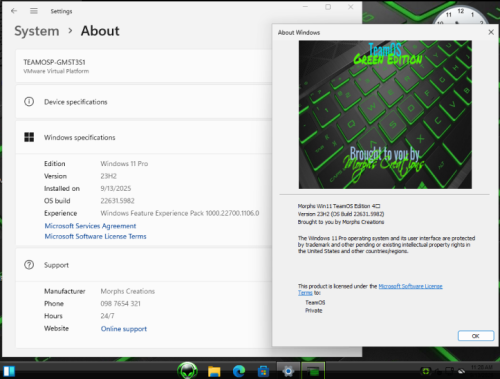
Task: Click Microsoft Software License Terms link in About Windows
Action: click(410, 286)
